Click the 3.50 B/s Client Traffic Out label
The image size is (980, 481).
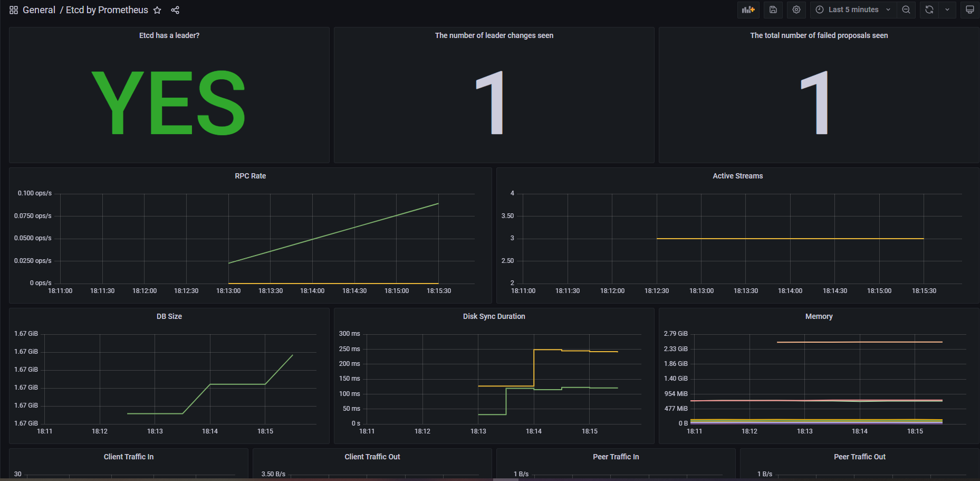coord(273,474)
